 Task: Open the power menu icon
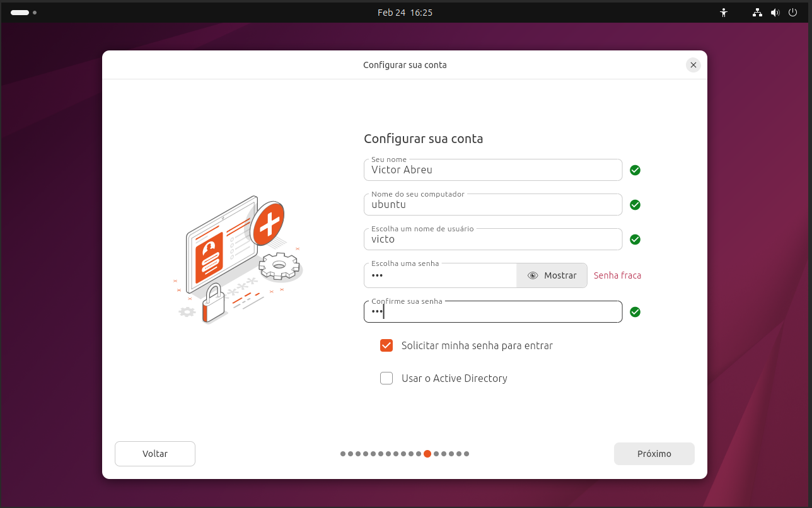pyautogui.click(x=792, y=13)
